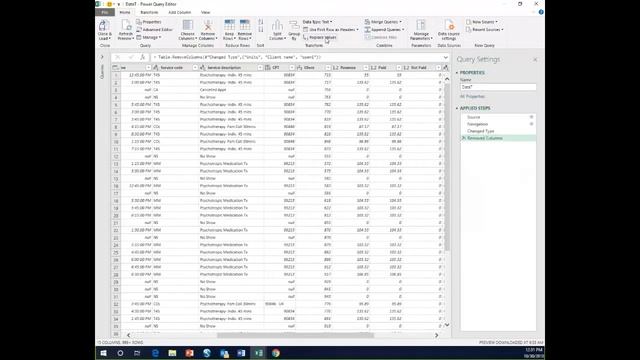Click gear icon beside Source step
The width and height of the screenshot is (640, 360).
pyautogui.click(x=531, y=117)
